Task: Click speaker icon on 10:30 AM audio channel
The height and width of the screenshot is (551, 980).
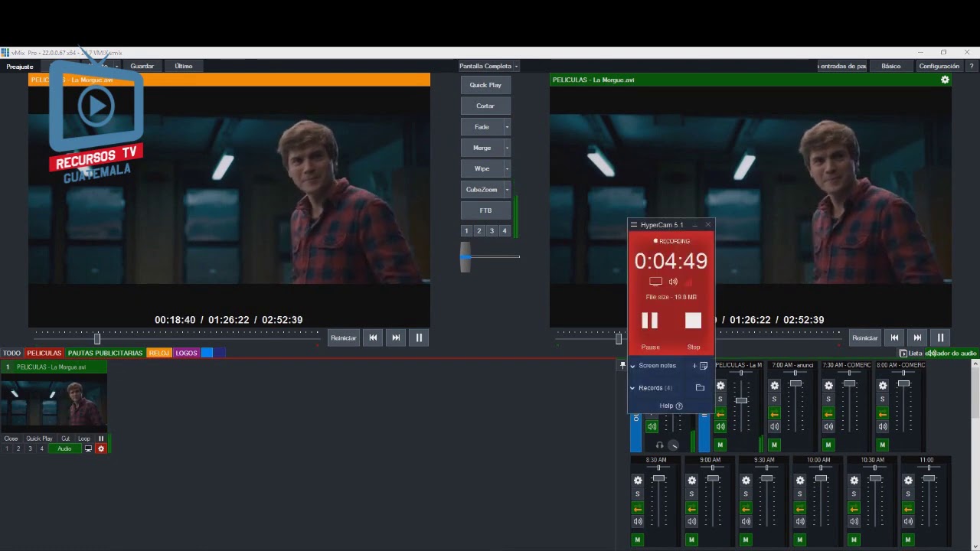Action: (854, 521)
